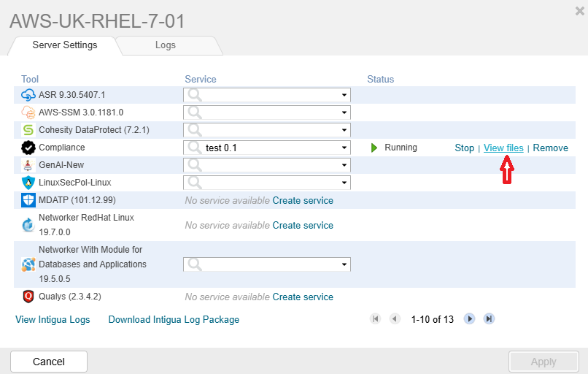The image size is (588, 374).
Task: Click the Compliance tool name
Action: pyautogui.click(x=61, y=148)
